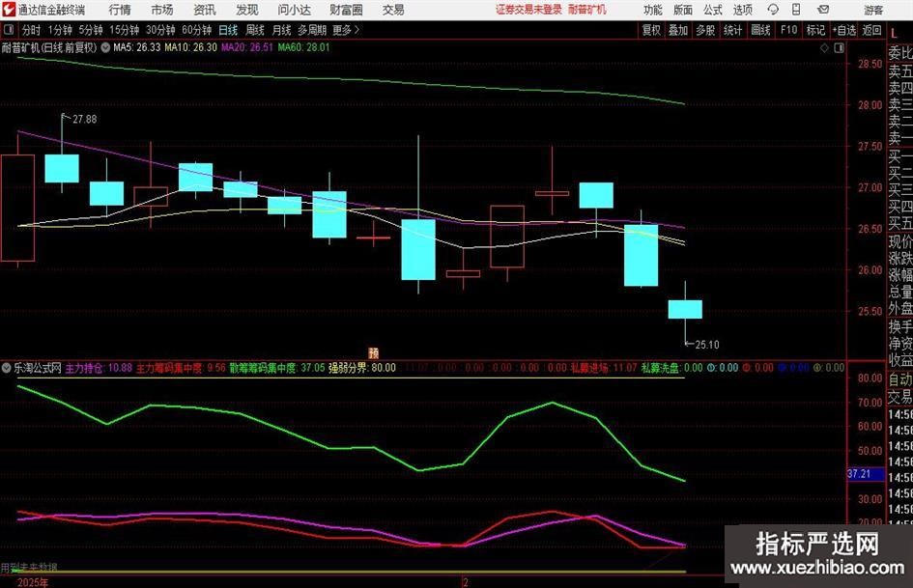Click the TDX logo icon in title bar

tap(9, 10)
